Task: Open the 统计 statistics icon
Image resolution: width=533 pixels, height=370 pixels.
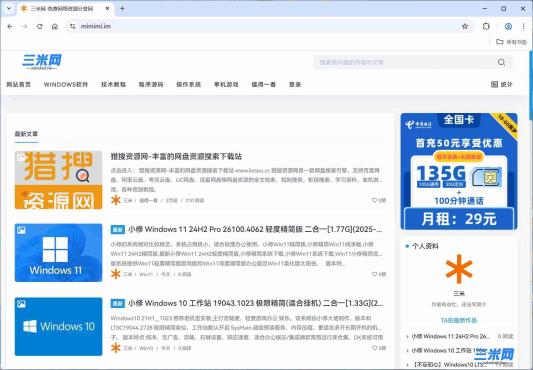Action: tap(502, 84)
